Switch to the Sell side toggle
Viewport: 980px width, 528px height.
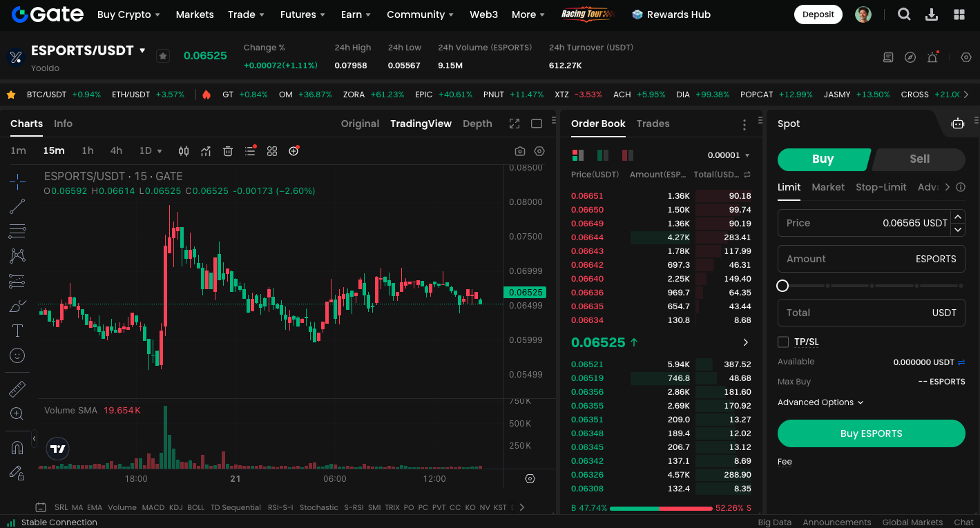pos(919,159)
